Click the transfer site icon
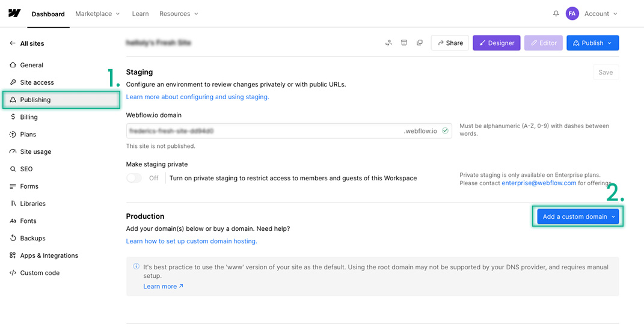This screenshot has height=327, width=644. pos(388,43)
